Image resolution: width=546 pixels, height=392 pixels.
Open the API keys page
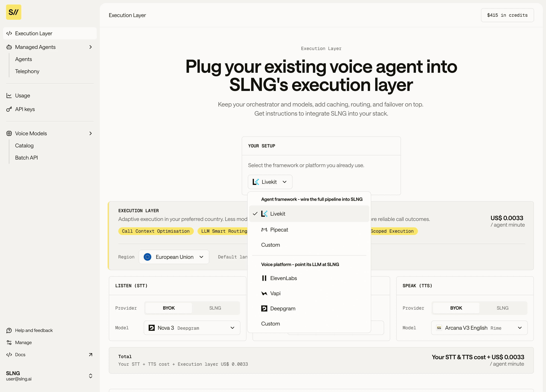[50, 109]
